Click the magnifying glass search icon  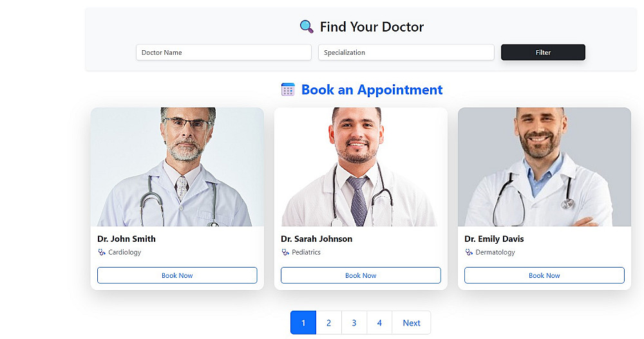tap(307, 26)
